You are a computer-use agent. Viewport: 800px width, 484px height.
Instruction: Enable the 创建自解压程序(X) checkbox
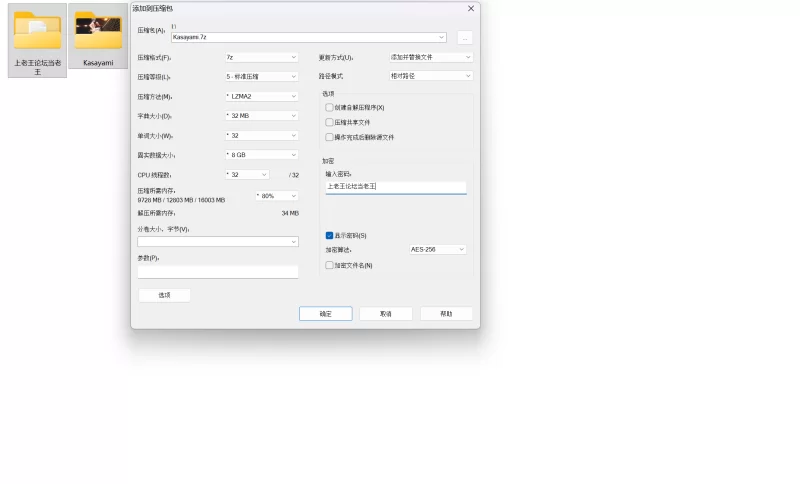click(x=329, y=108)
